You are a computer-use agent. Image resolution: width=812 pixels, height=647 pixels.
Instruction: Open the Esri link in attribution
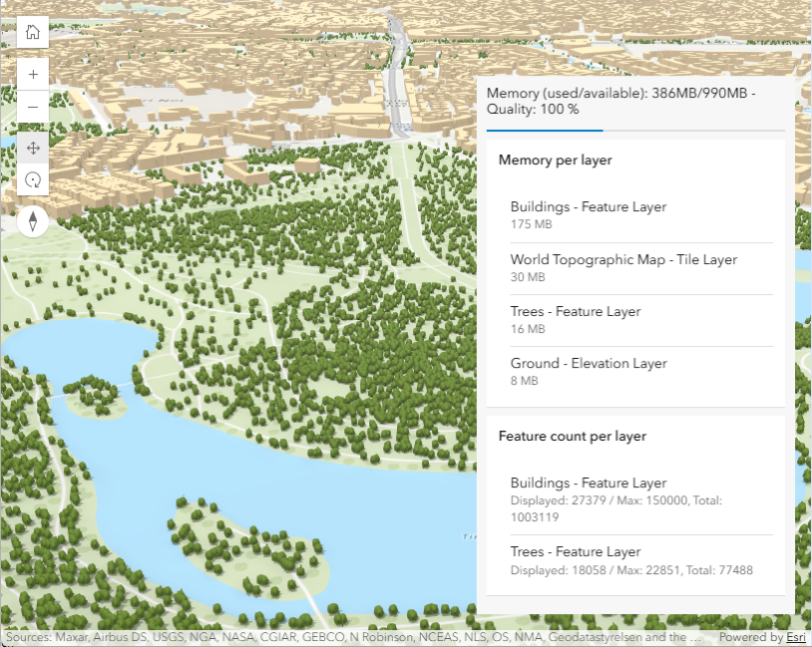click(795, 638)
